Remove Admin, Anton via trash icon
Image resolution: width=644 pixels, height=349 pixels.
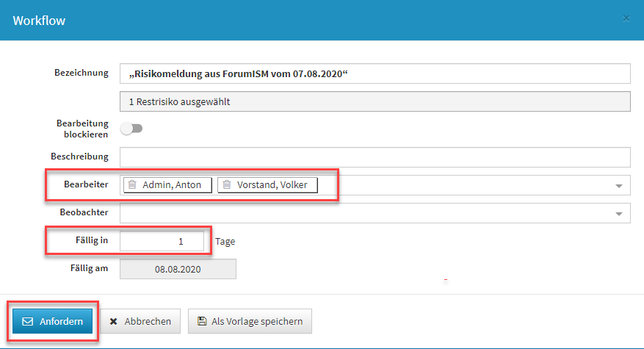tap(132, 185)
